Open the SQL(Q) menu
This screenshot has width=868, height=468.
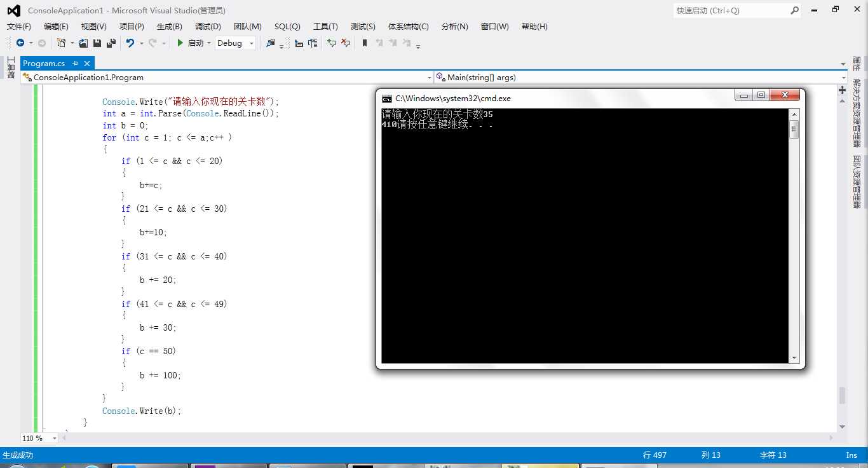click(x=287, y=27)
